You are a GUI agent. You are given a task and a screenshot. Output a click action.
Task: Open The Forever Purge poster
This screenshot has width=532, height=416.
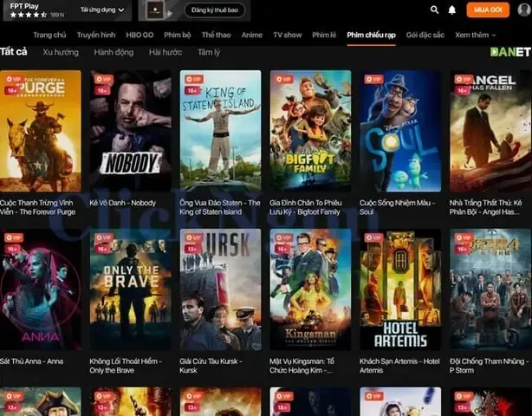pyautogui.click(x=41, y=131)
